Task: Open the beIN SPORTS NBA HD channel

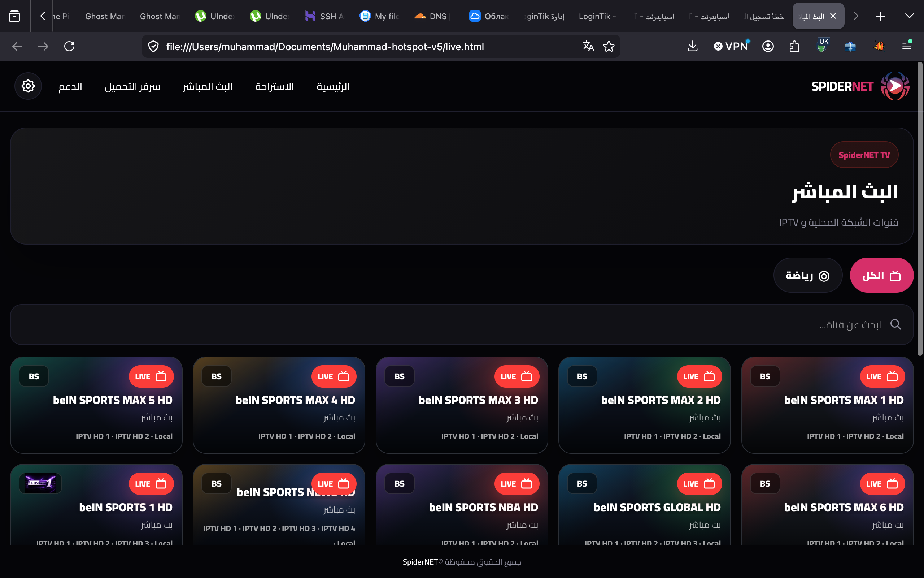Action: pos(462,505)
